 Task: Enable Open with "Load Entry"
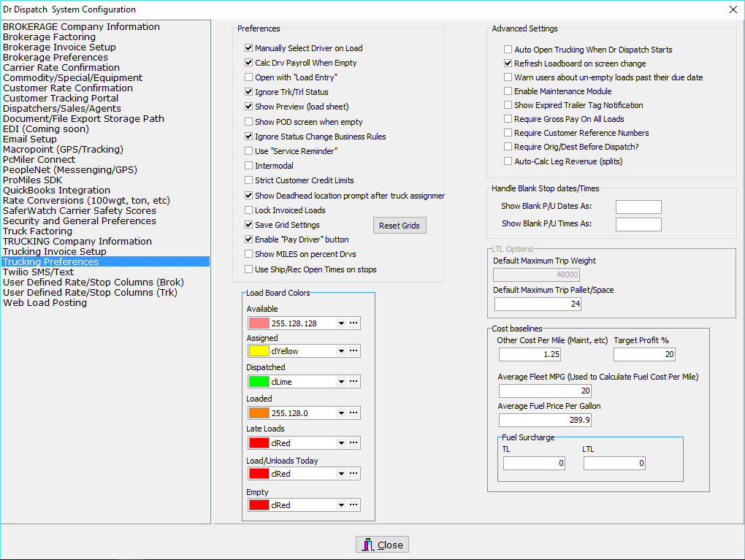pos(248,77)
